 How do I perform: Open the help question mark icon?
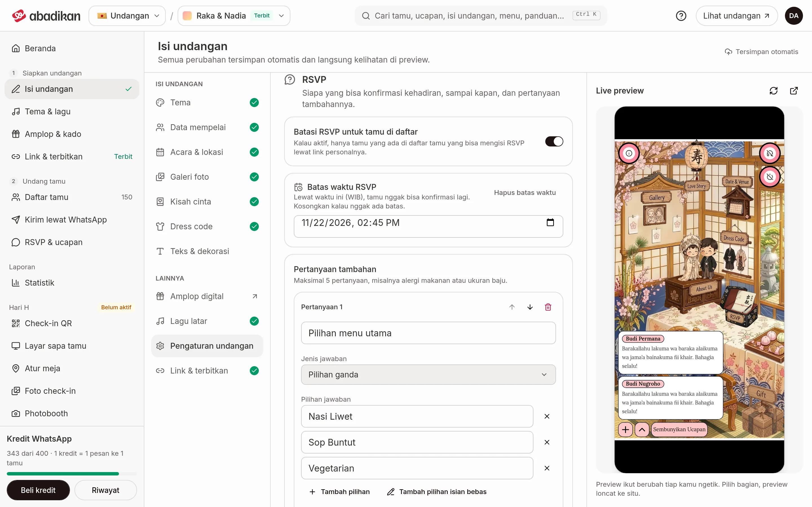(681, 16)
